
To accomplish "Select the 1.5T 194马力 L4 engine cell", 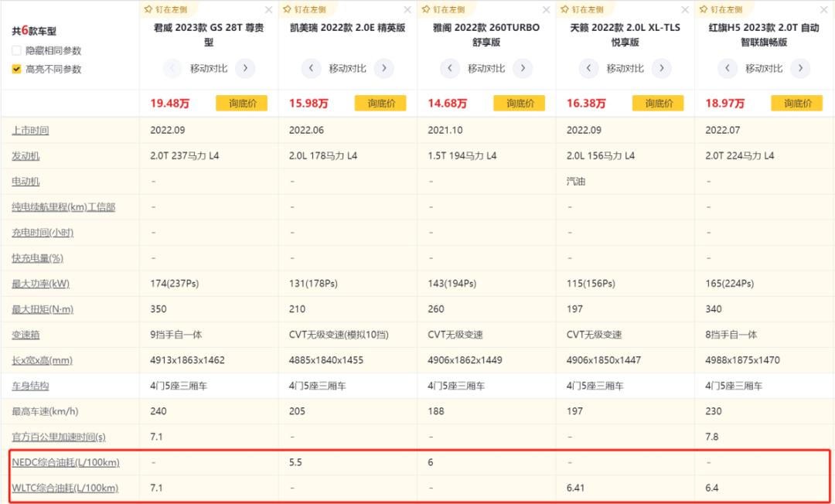I will click(462, 156).
